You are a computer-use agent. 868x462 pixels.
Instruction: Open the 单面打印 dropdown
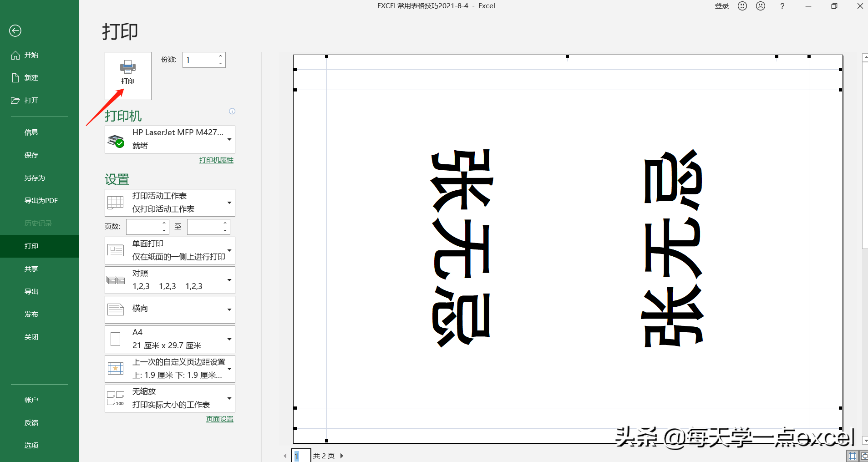170,250
